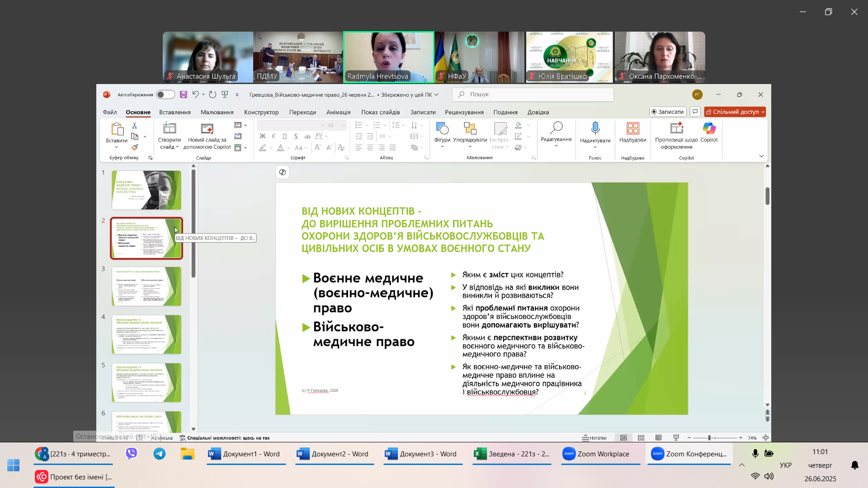Viewport: 868px width, 488px height.
Task: Click the text highlight color swatch
Action: [262, 147]
